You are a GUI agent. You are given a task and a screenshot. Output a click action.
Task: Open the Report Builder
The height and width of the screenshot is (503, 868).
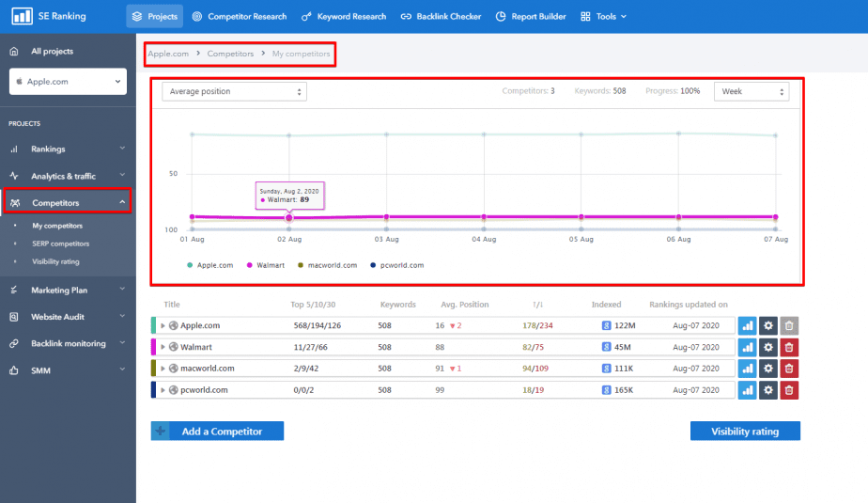(531, 17)
